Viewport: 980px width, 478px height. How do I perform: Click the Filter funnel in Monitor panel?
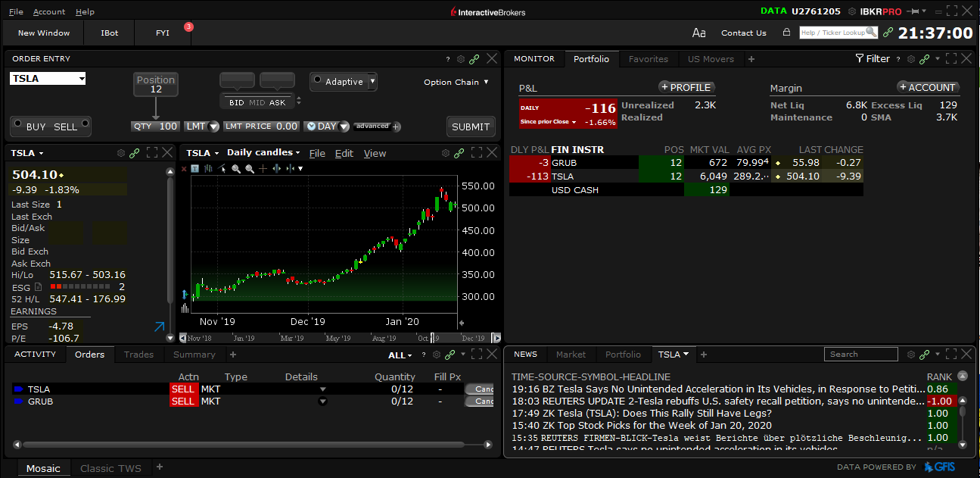click(x=872, y=59)
